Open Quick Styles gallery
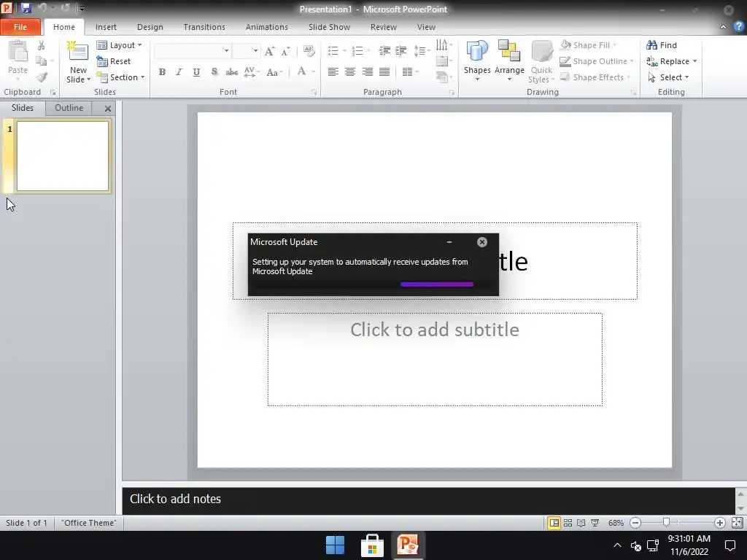The height and width of the screenshot is (560, 747). click(x=541, y=63)
